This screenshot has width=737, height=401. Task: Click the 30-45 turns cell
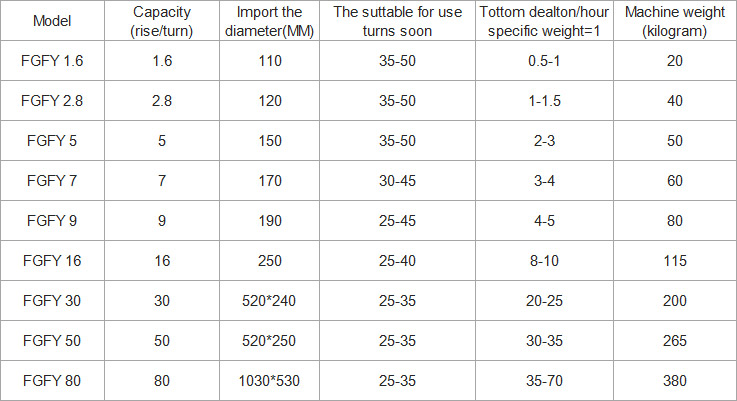397,181
